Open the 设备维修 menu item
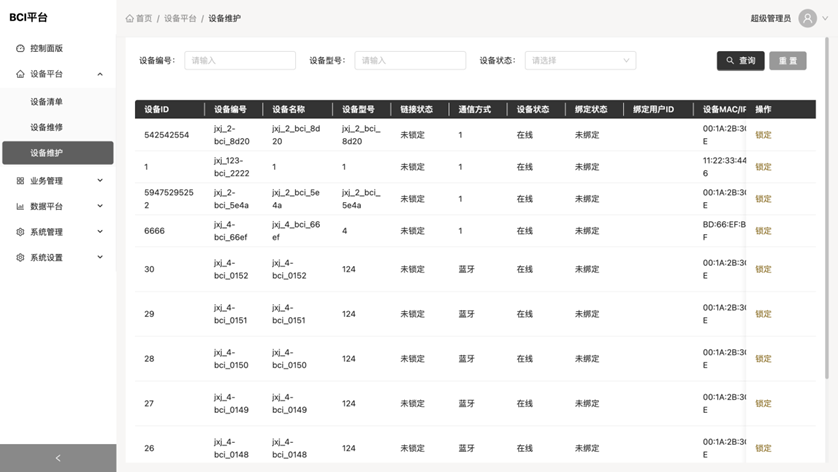838x472 pixels. [x=47, y=127]
